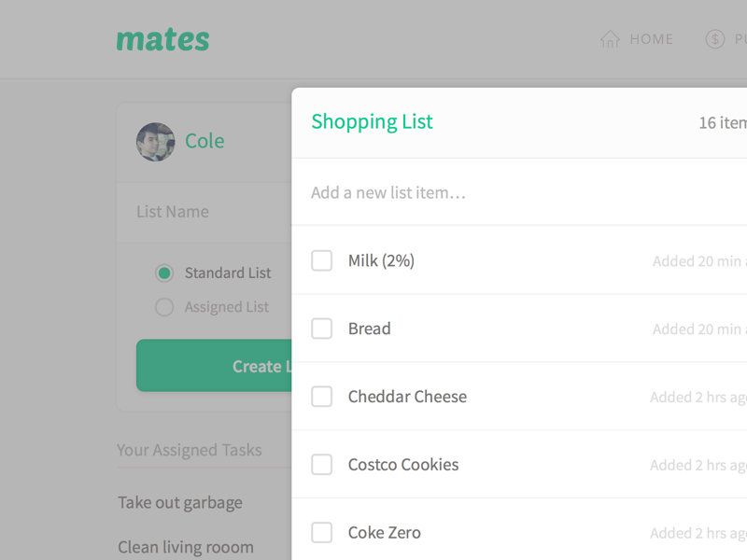Open the dollar sign payments icon
Screen dimensions: 747x560
tap(715, 38)
